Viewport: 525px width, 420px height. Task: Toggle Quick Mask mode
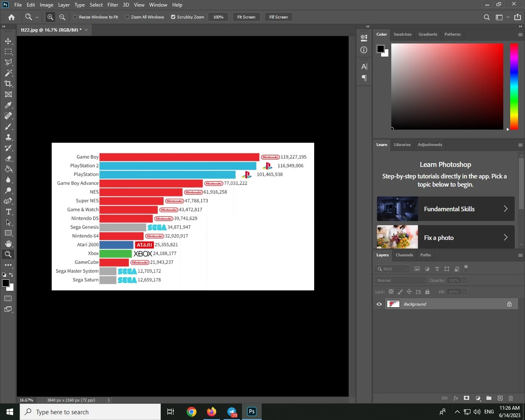pos(8,299)
